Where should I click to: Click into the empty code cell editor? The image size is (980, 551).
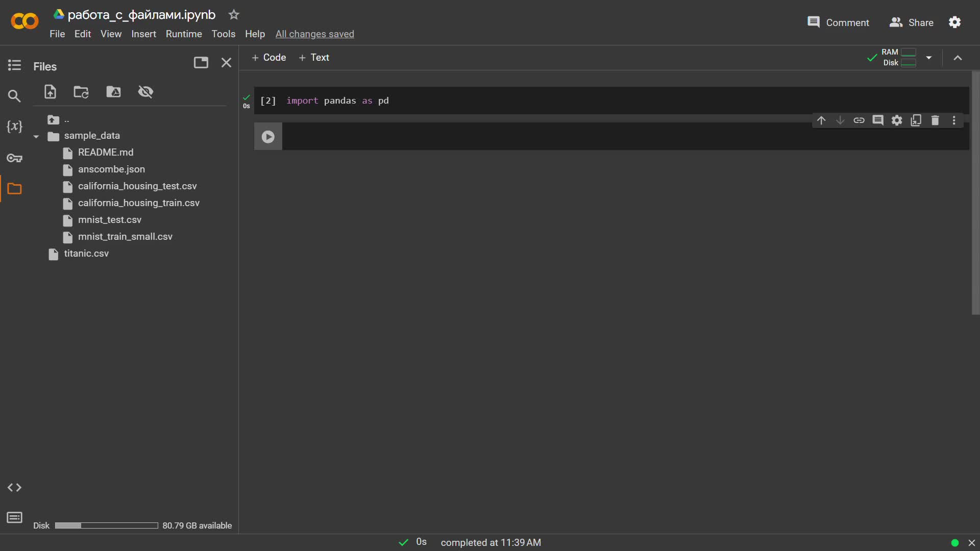pyautogui.click(x=625, y=136)
